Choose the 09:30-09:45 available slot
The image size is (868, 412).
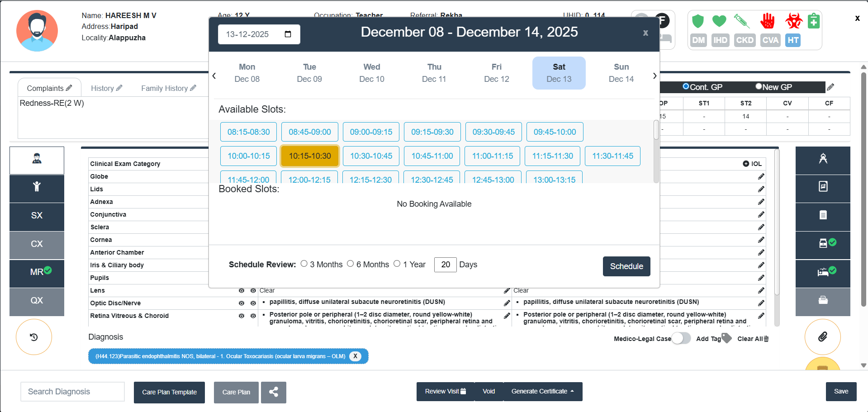click(x=493, y=132)
